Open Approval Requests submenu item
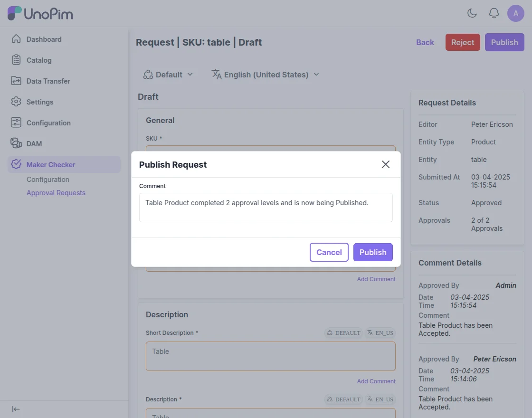Screen dimensions: 532x418 (56, 193)
